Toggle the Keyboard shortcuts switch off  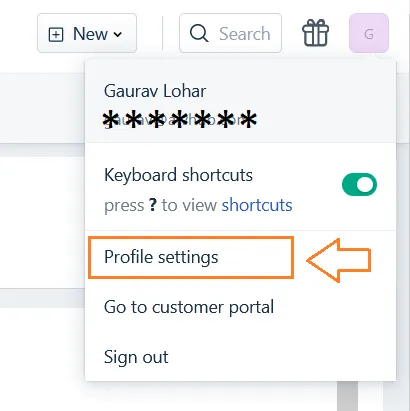point(359,184)
